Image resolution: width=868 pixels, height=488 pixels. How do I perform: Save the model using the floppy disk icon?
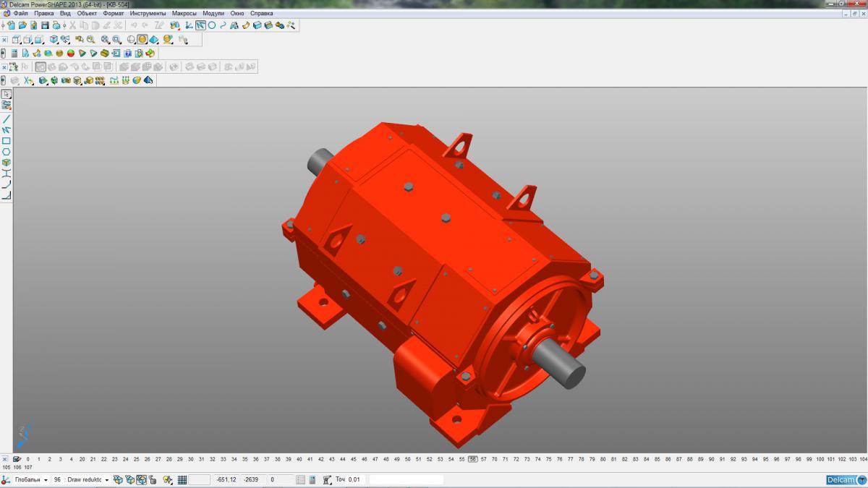click(x=45, y=25)
